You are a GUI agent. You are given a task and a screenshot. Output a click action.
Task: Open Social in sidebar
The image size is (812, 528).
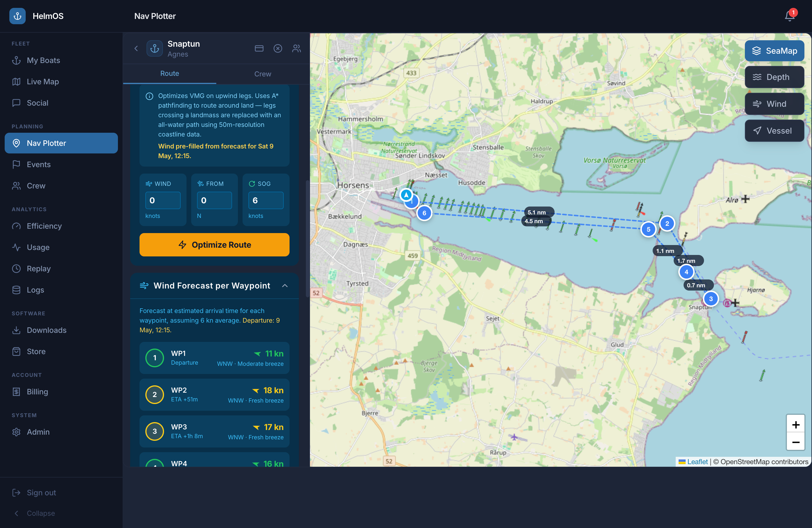click(61, 103)
